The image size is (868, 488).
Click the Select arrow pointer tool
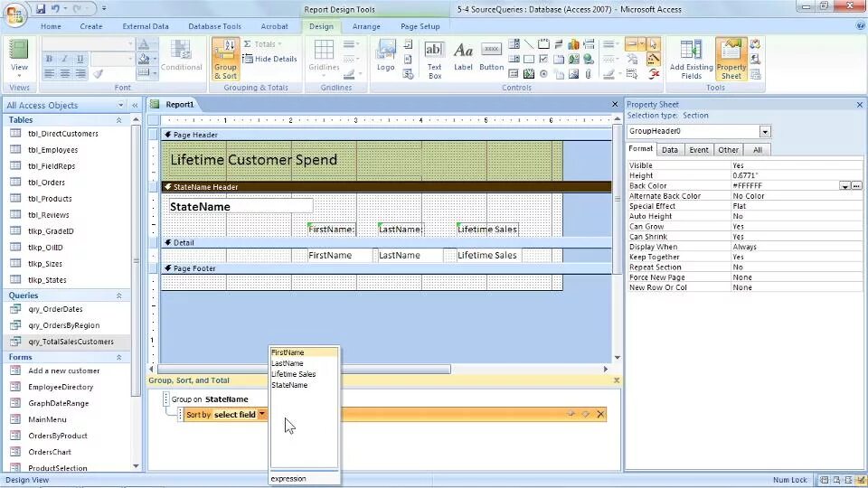(653, 44)
